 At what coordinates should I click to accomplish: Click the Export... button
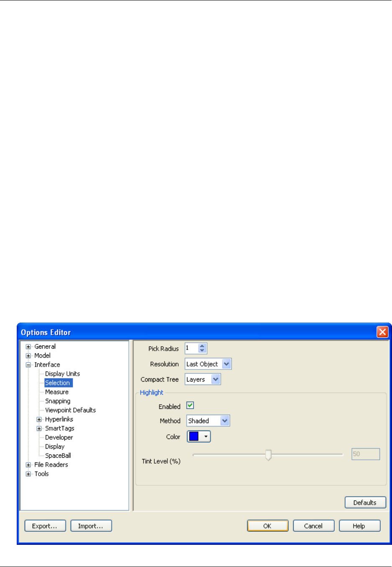(x=45, y=526)
